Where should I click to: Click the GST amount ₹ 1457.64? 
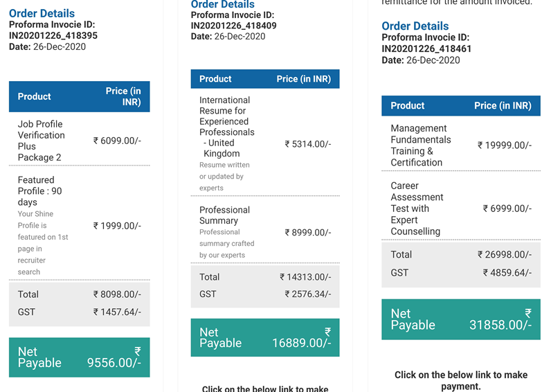point(117,312)
